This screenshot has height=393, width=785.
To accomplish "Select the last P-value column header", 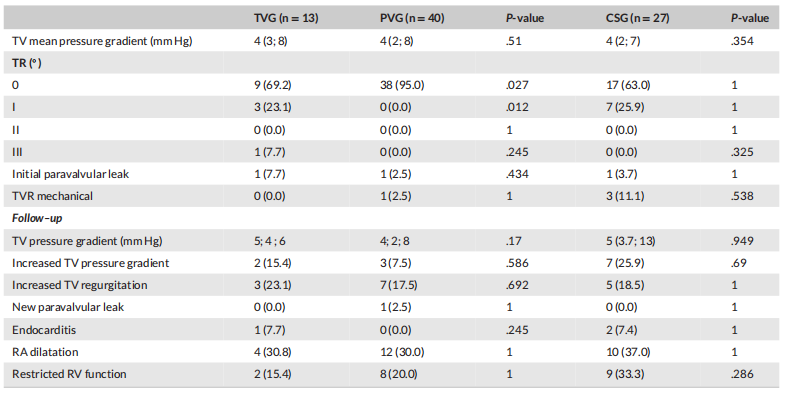I will click(749, 19).
